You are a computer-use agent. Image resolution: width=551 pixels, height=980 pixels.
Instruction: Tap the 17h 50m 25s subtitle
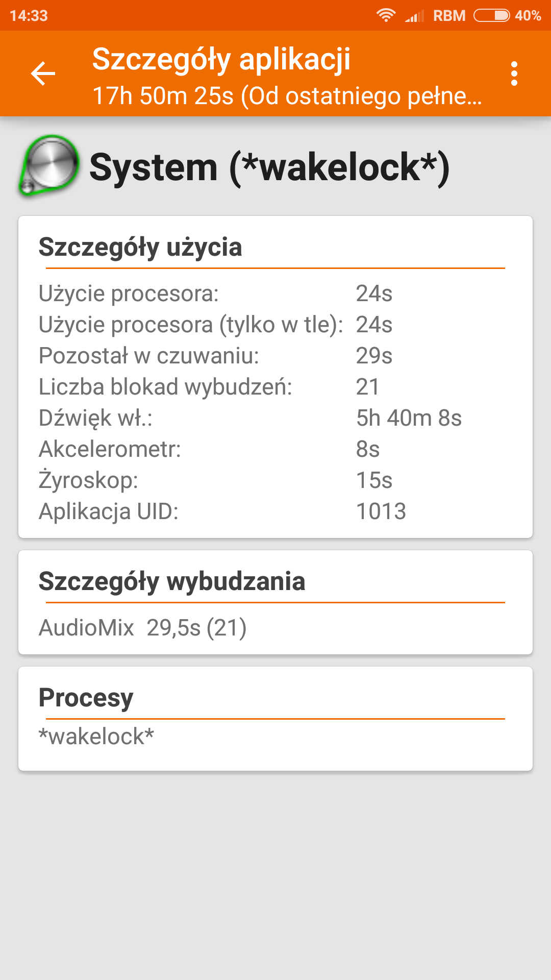(x=287, y=96)
